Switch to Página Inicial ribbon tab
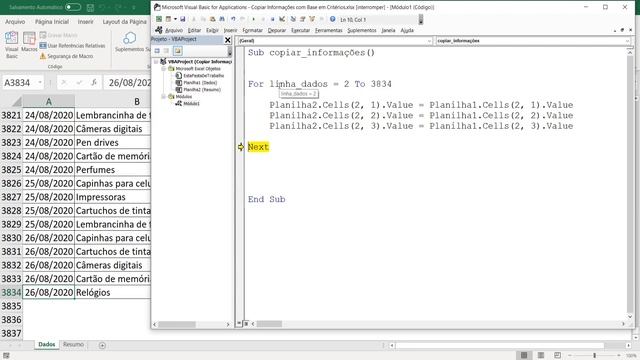This screenshot has width=640, height=360. pos(52,22)
